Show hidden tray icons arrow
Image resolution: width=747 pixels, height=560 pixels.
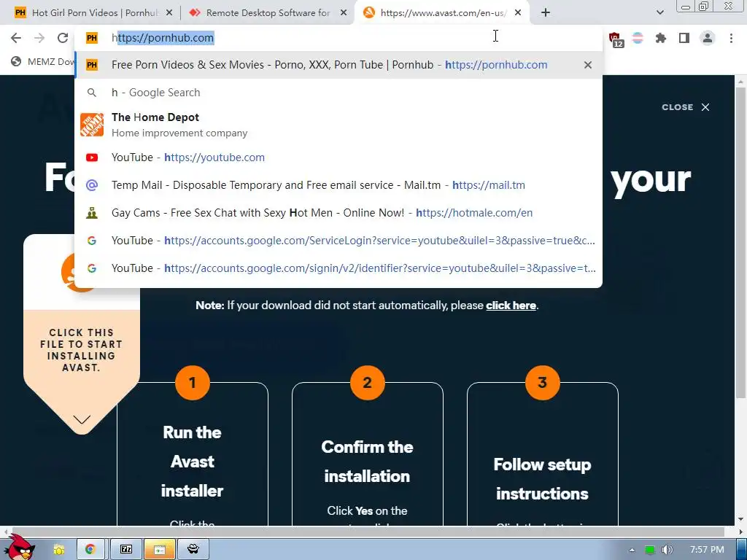[632, 550]
